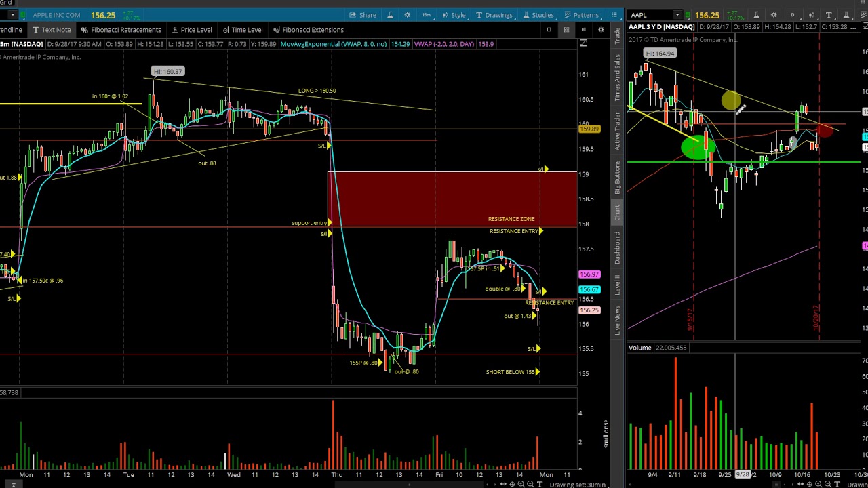This screenshot has width=868, height=488.
Task: Open the Drawings menu
Action: [x=494, y=15]
